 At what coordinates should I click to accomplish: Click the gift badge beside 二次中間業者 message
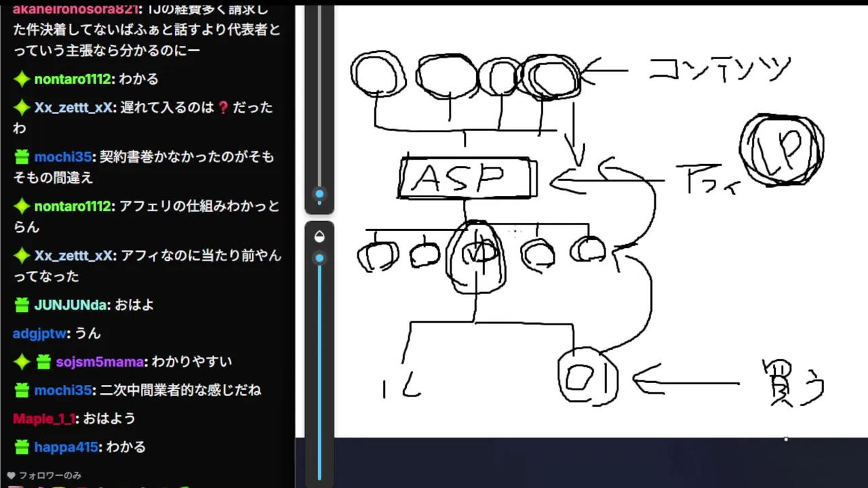22,390
